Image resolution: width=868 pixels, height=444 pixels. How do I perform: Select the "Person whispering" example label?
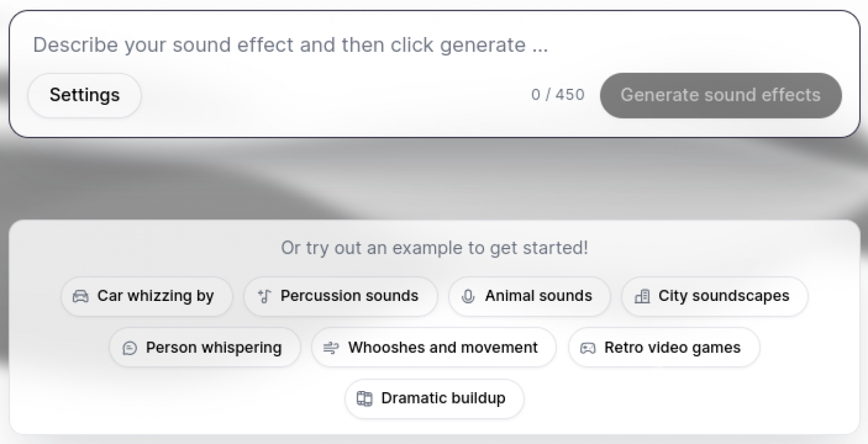[214, 348]
